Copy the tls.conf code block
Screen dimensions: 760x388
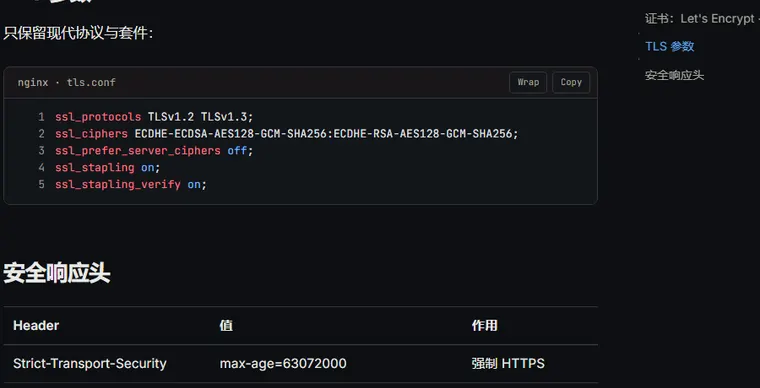click(x=571, y=82)
